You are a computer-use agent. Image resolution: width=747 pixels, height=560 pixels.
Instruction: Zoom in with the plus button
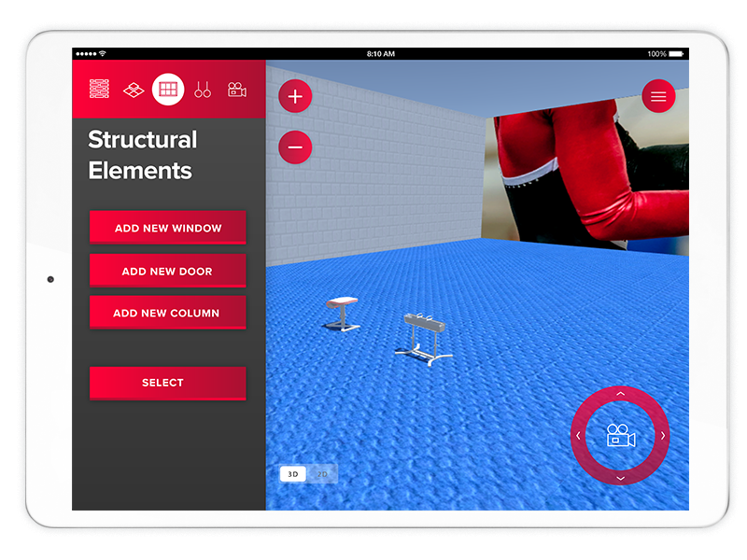tap(295, 96)
